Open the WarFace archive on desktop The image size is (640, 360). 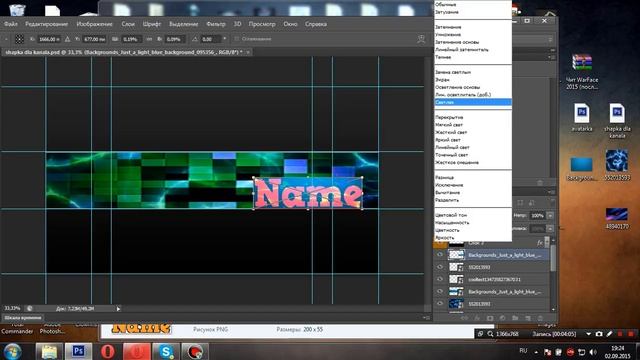pyautogui.click(x=582, y=71)
